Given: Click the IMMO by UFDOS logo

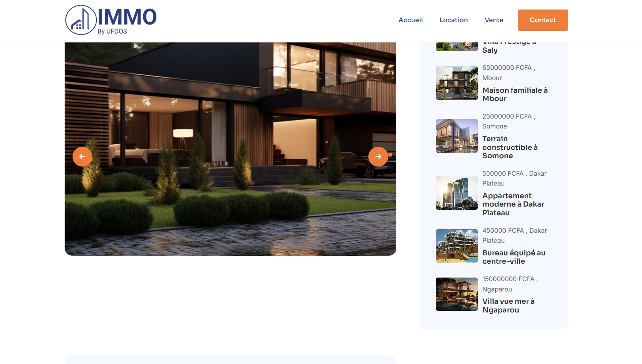Looking at the screenshot, I should point(111,20).
